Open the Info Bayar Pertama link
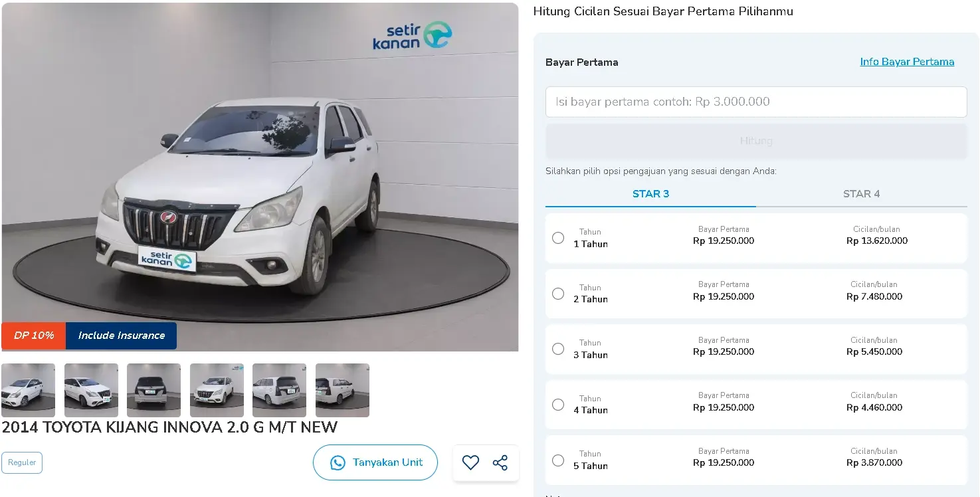Screen dimensions: 980x497 [907, 62]
